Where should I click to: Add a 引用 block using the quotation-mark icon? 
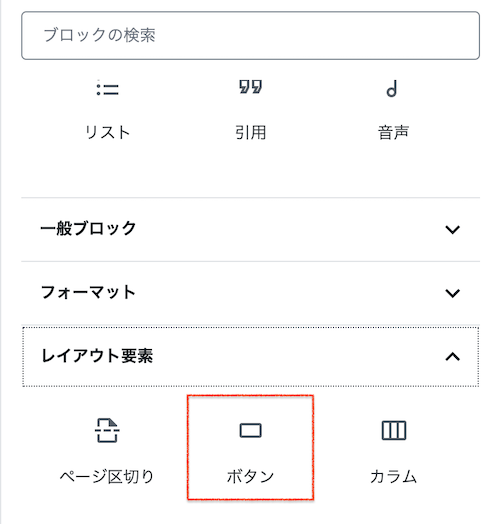[250, 87]
